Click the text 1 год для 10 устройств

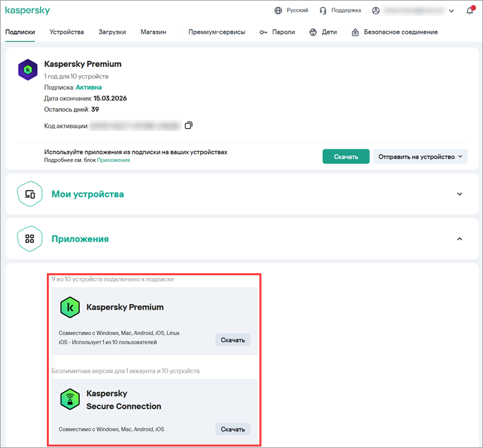point(76,76)
